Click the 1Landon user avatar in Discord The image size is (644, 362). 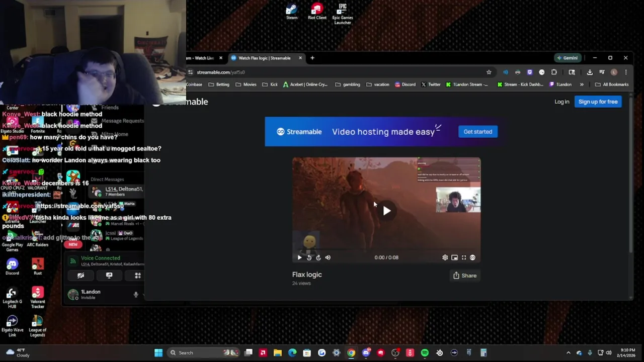[x=73, y=295]
